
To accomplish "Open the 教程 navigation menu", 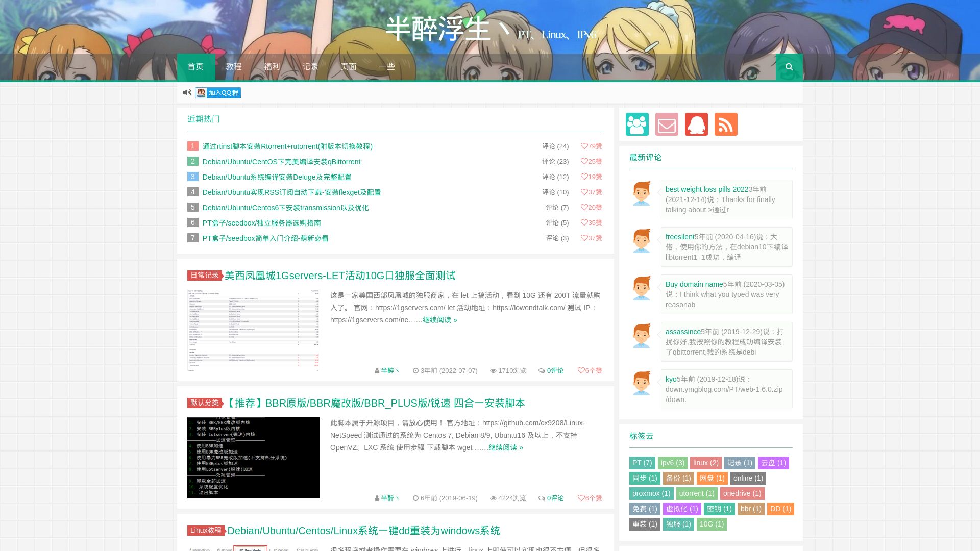I will [x=234, y=66].
